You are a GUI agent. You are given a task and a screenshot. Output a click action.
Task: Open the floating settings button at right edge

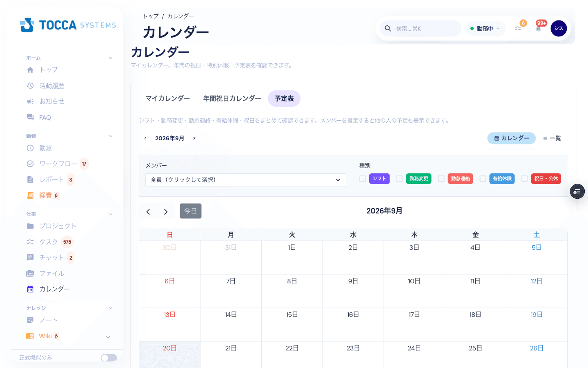pyautogui.click(x=577, y=191)
